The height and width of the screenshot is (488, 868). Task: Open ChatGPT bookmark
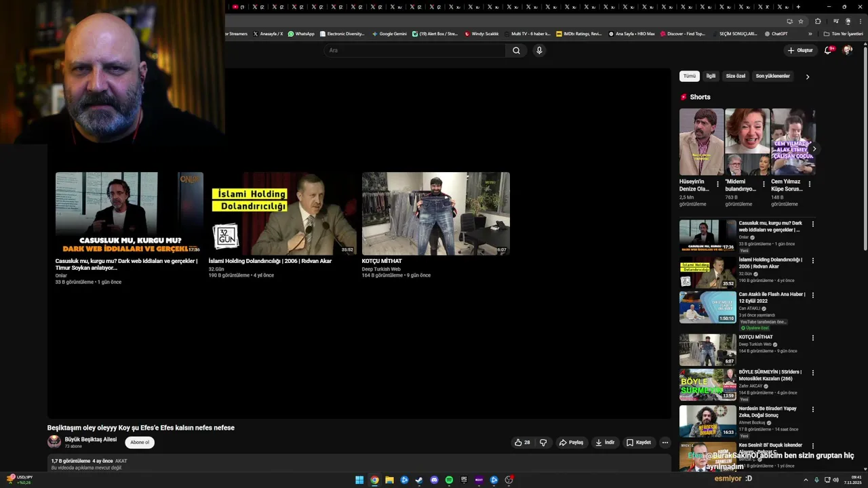(776, 33)
